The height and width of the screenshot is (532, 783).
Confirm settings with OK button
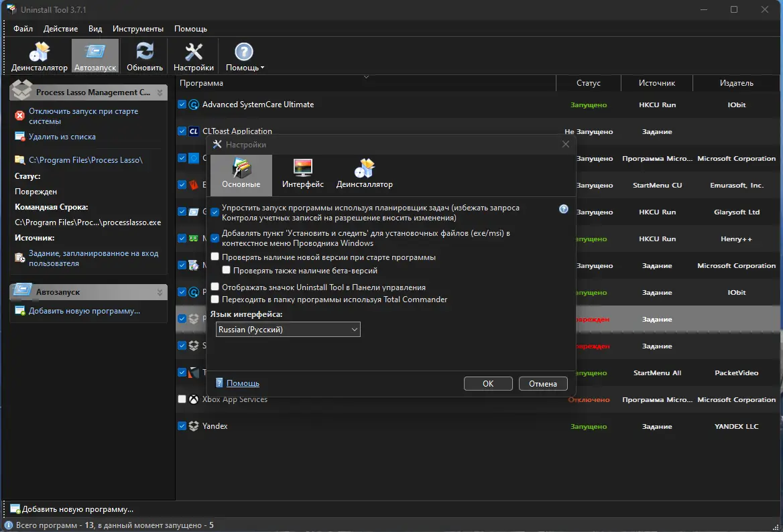tap(488, 383)
